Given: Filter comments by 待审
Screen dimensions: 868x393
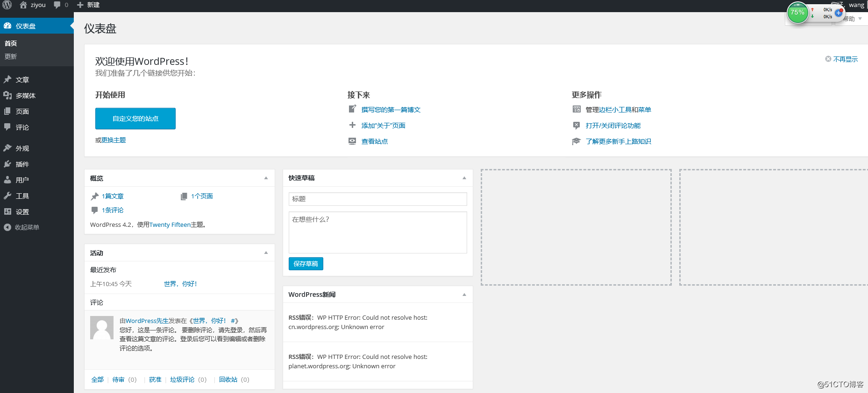Looking at the screenshot, I should click(119, 379).
